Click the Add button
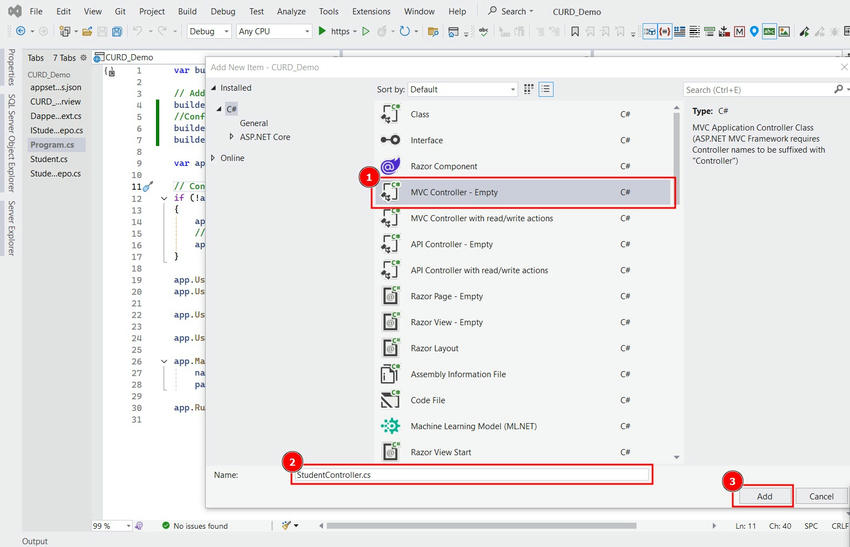The image size is (850, 547). 764,496
